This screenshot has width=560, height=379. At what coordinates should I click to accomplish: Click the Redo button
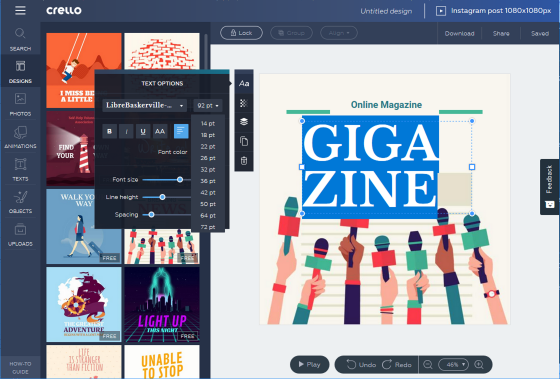[x=397, y=365]
